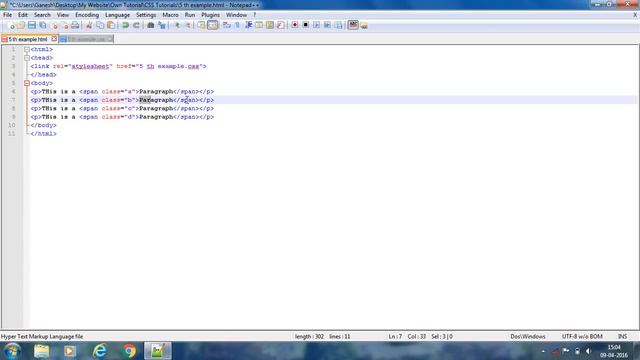Collapse the <body> fold marker on line 5
640x360 pixels.
(27, 83)
